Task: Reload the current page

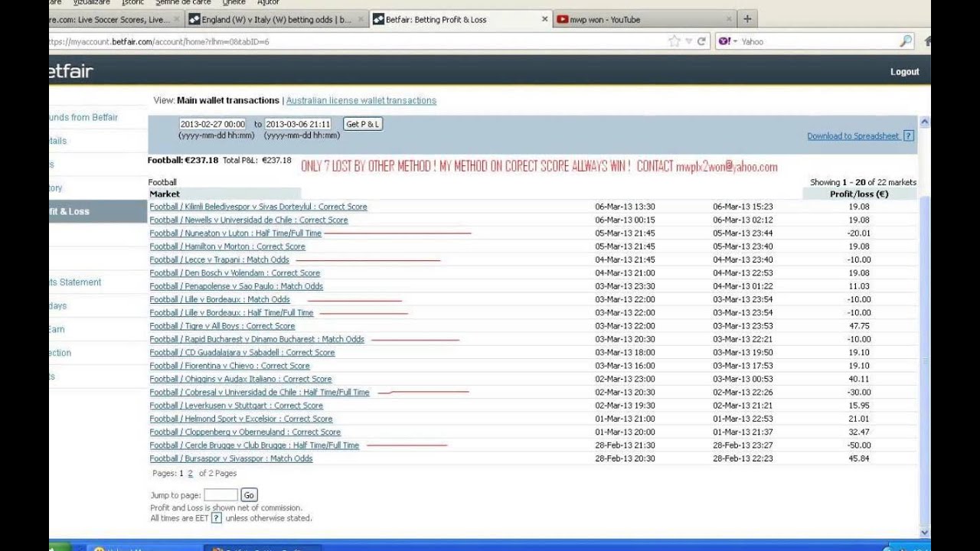Action: pyautogui.click(x=701, y=41)
